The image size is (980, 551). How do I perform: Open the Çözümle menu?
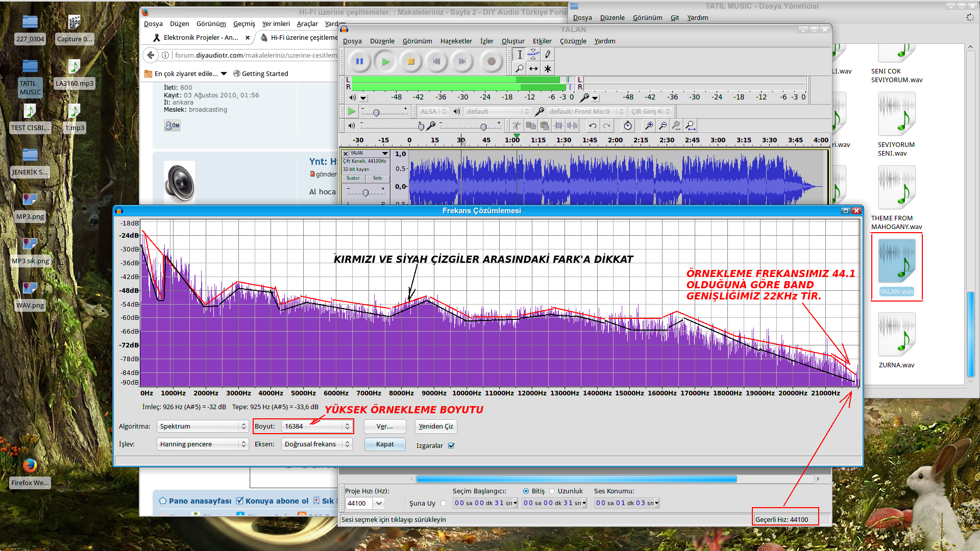[x=573, y=41]
